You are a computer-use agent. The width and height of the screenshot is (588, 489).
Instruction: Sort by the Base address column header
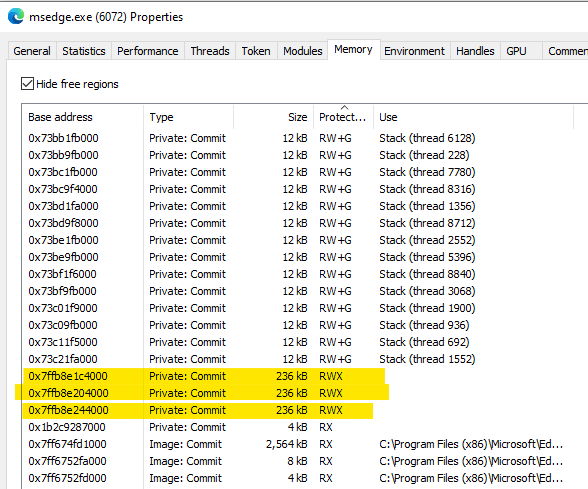(82, 117)
